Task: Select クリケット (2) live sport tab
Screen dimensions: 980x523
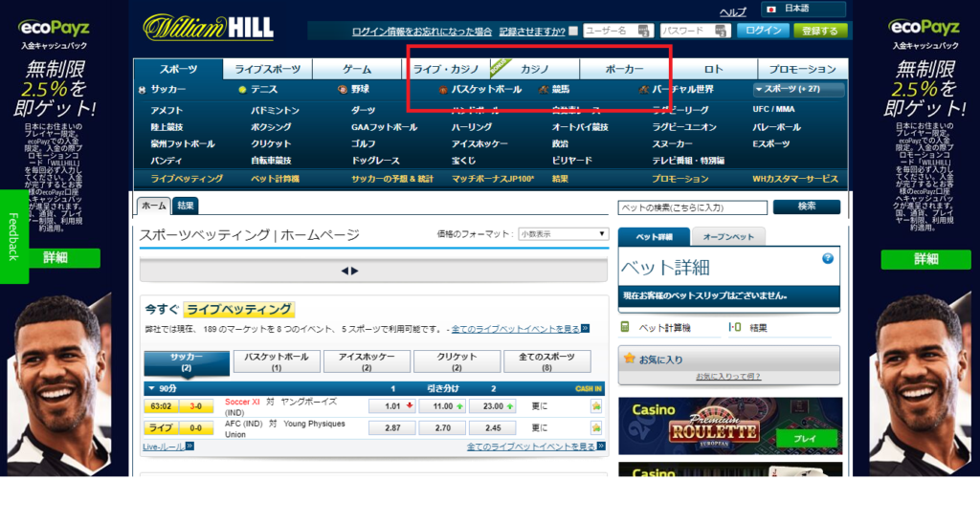Action: coord(457,362)
